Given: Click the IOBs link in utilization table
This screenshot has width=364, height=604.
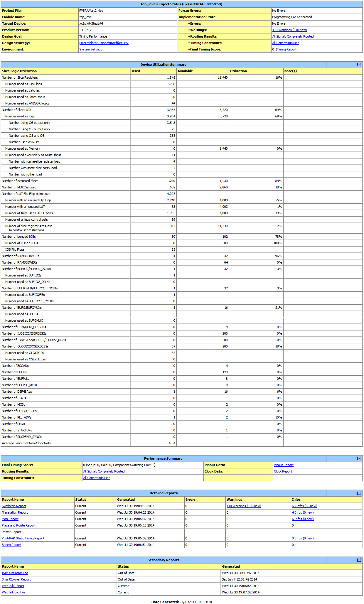Looking at the screenshot, I should click(x=32, y=237).
